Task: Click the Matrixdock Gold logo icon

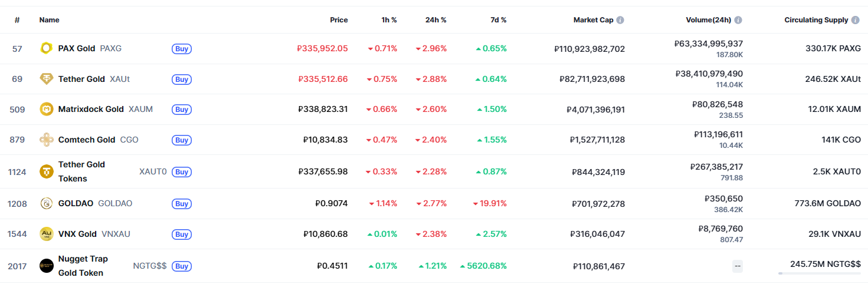Action: [46, 109]
